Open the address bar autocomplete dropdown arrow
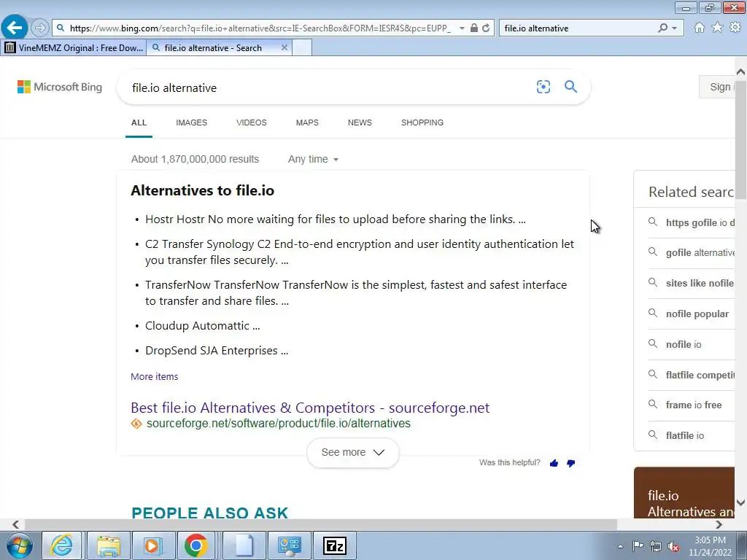Image resolution: width=747 pixels, height=560 pixels. 462,28
